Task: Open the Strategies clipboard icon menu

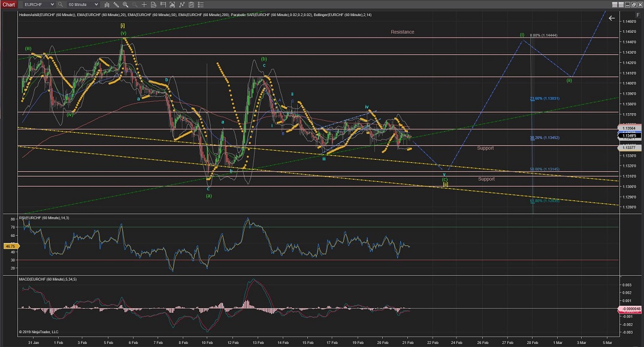Action: (191, 4)
